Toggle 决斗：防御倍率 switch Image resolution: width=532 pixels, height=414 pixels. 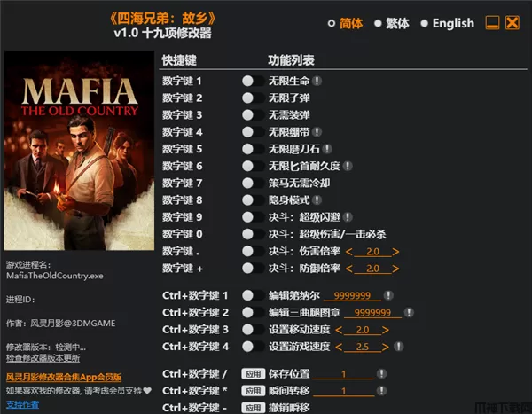[x=253, y=268]
